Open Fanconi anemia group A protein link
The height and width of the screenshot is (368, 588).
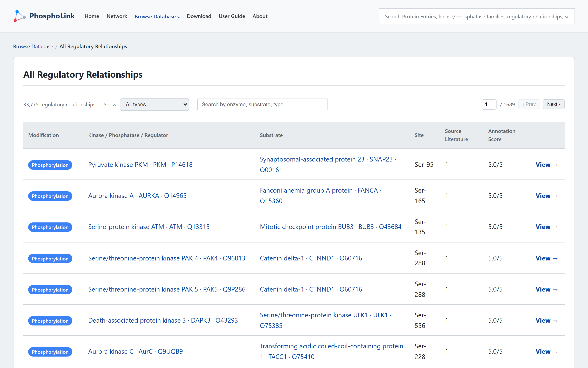click(x=320, y=196)
